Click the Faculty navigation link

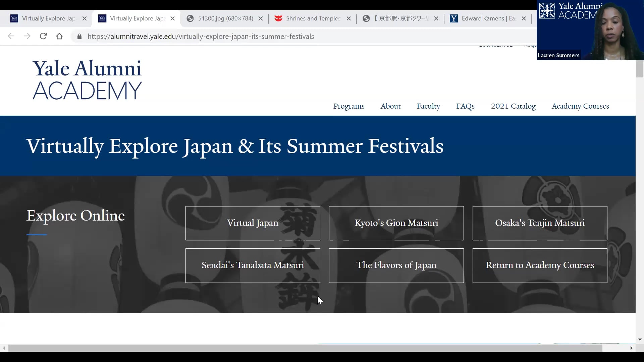tap(428, 106)
